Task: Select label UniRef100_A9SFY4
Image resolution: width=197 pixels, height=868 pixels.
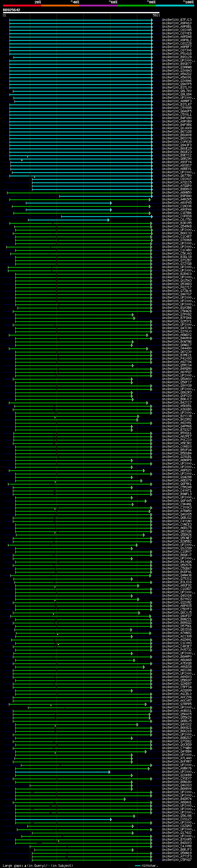Action: [177, 162]
